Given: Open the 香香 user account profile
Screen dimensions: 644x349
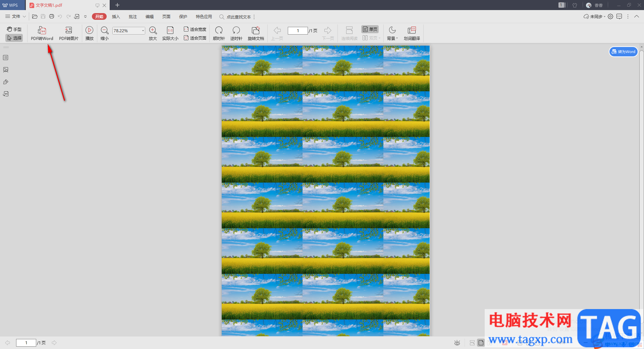Looking at the screenshot, I should tap(595, 5).
